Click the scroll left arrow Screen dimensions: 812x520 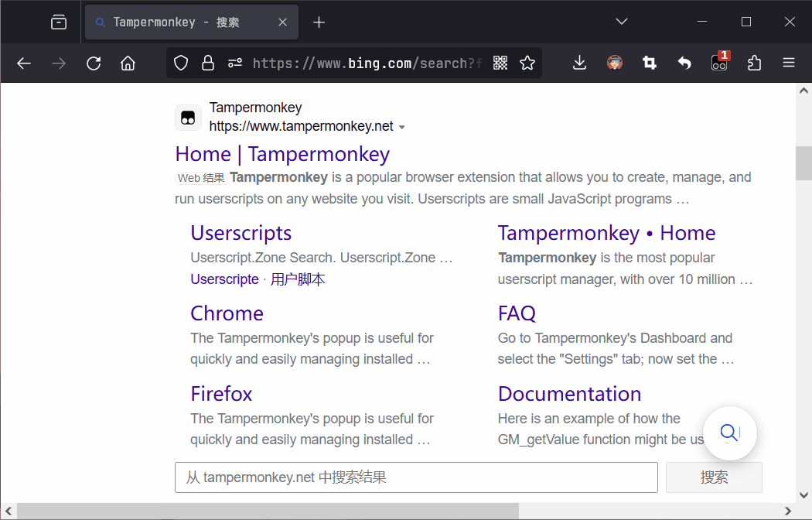tap(9, 511)
